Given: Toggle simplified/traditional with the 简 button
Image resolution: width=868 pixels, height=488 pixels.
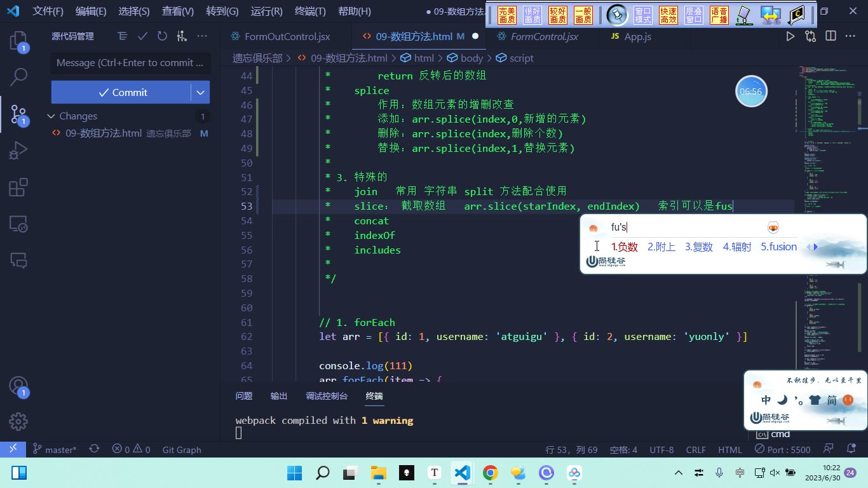Looking at the screenshot, I should [832, 400].
